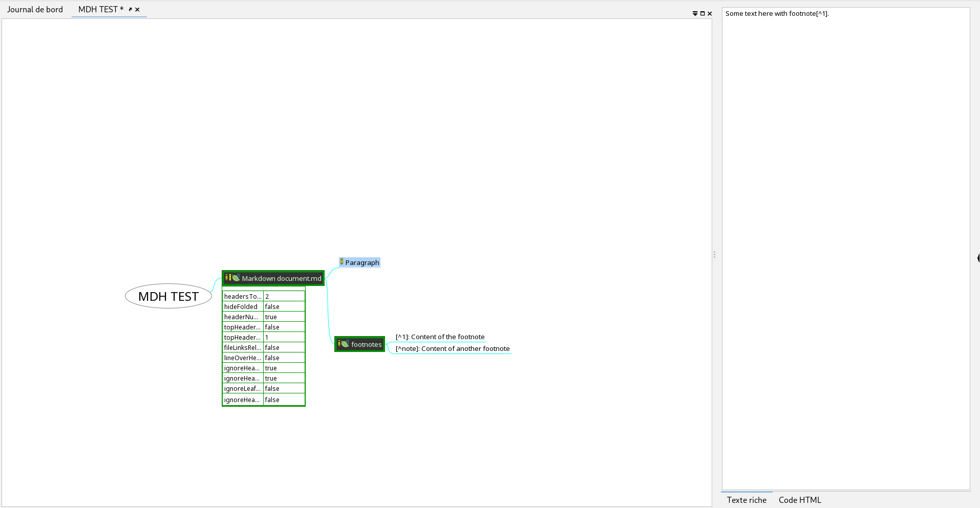Click the leaf icon on footnotes node
Screen dimensions: 980x508
point(345,344)
